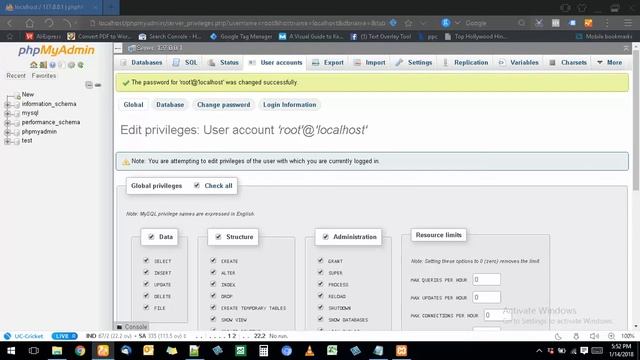Click success checkmark icon in password message
The image size is (640, 360).
pos(126,83)
